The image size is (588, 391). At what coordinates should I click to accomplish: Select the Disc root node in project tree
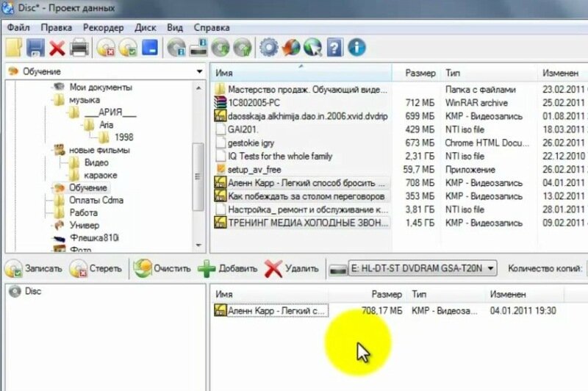pyautogui.click(x=32, y=291)
